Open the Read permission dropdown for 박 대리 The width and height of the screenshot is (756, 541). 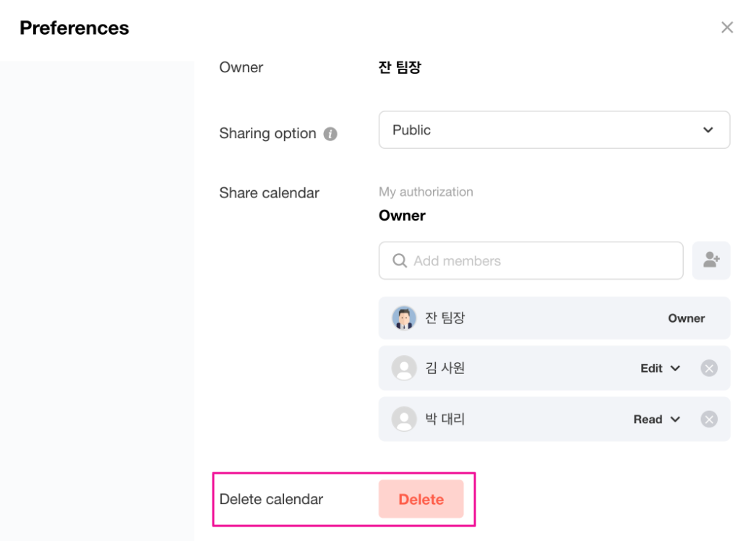tap(657, 419)
